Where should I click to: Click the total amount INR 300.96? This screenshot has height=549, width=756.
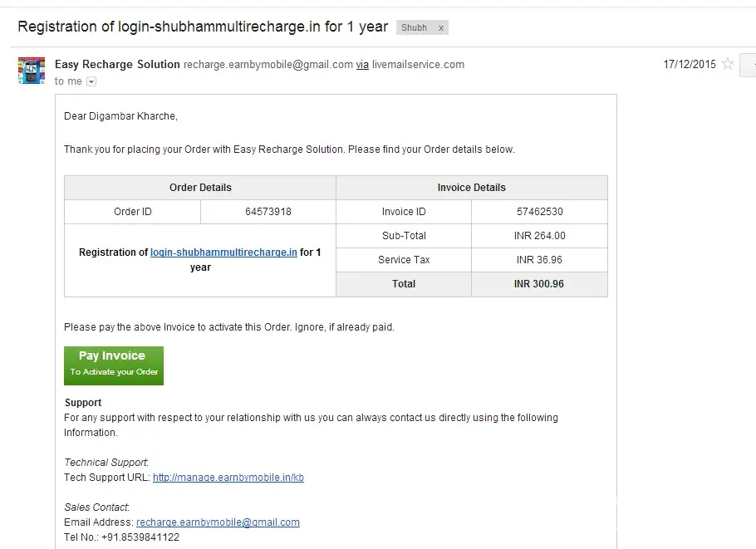pyautogui.click(x=539, y=284)
